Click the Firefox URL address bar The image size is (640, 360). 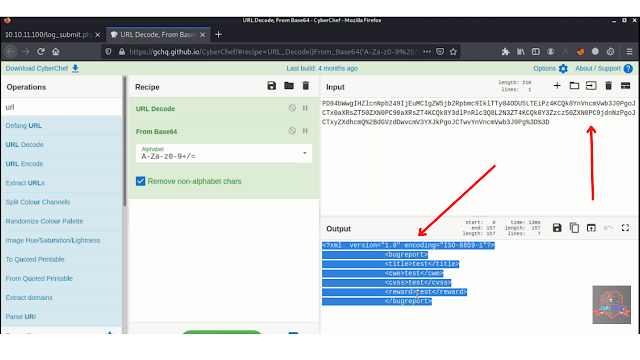tap(273, 51)
